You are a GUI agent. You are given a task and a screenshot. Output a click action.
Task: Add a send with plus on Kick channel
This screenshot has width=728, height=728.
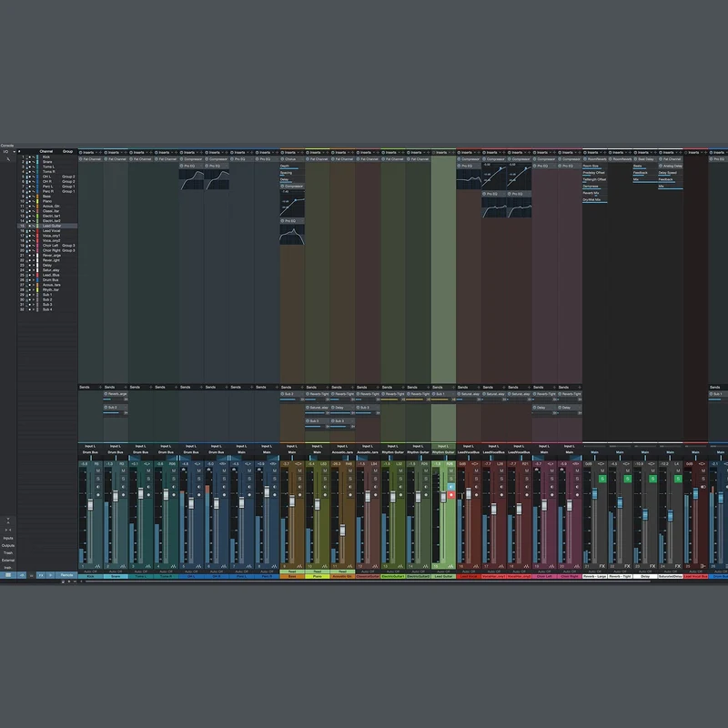click(x=100, y=388)
